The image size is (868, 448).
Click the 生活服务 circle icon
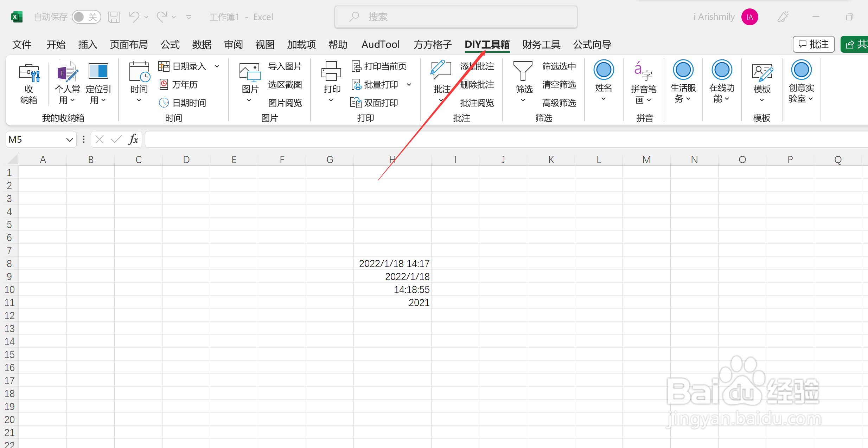pyautogui.click(x=683, y=70)
